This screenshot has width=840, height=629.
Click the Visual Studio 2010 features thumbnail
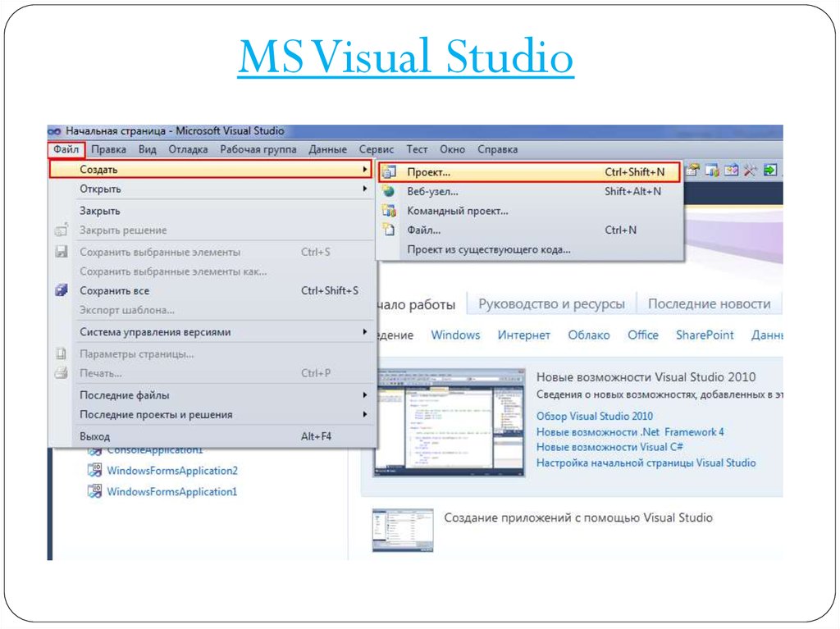coord(449,423)
